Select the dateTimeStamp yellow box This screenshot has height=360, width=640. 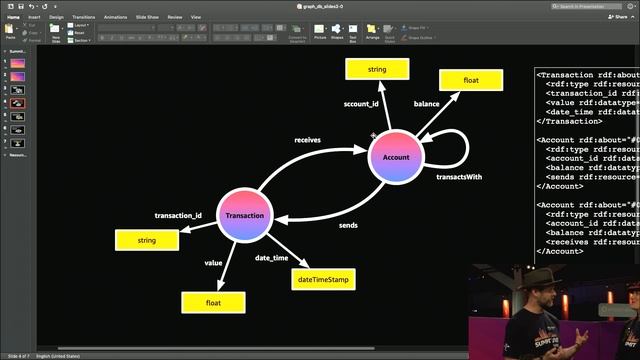pyautogui.click(x=323, y=280)
